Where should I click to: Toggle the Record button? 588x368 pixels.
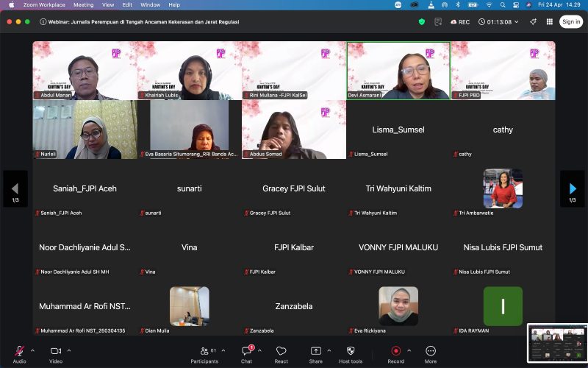[x=395, y=351]
